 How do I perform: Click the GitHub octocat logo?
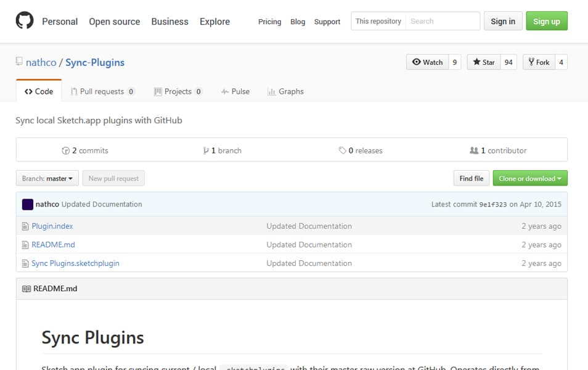(25, 20)
